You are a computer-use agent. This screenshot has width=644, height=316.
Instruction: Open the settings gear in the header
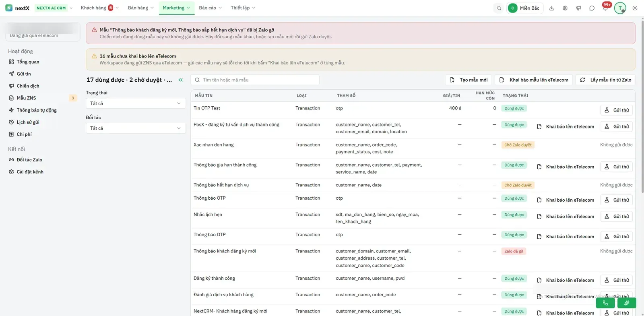[565, 8]
